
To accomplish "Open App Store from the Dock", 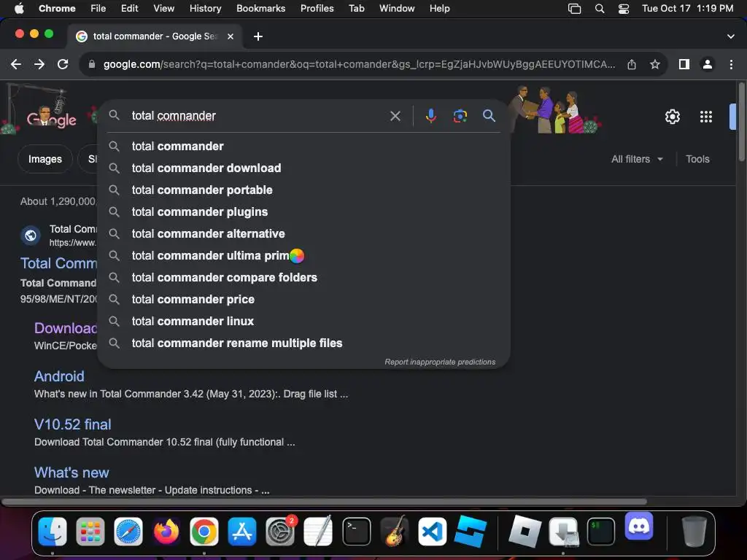I will [x=242, y=532].
